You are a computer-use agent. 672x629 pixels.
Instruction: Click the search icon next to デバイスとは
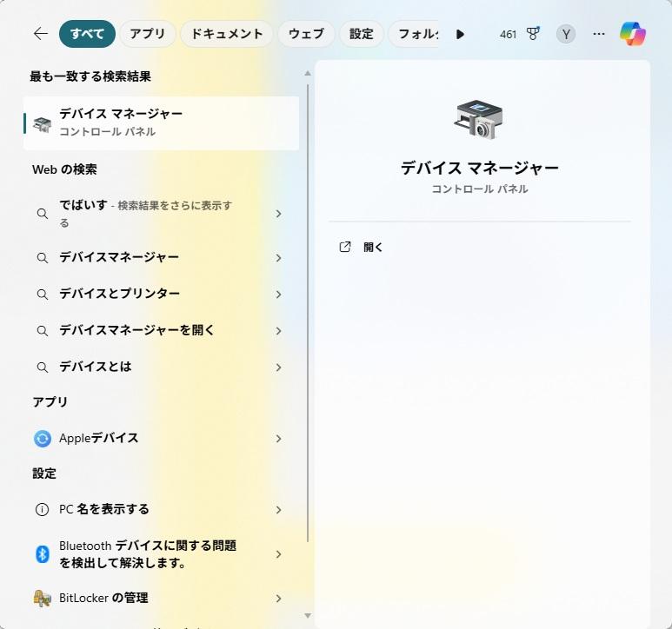click(x=43, y=367)
